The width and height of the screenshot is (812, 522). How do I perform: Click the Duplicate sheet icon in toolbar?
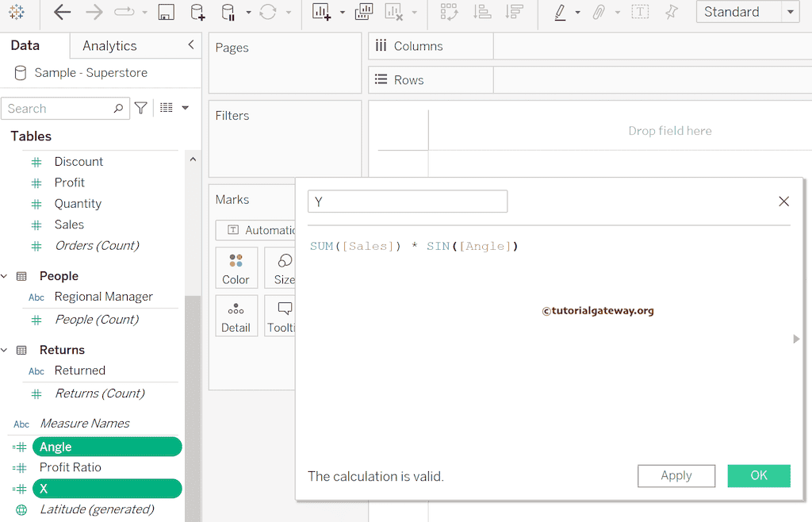tap(364, 12)
